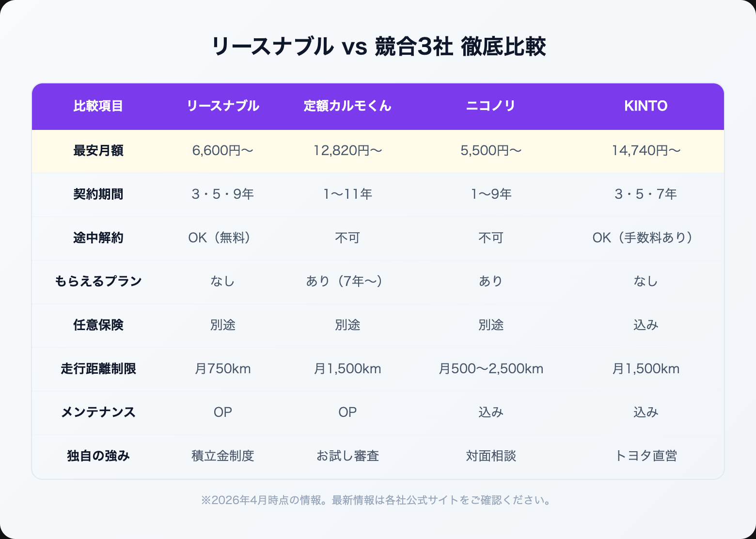Click the 最安月額 row label
756x539 pixels.
(x=98, y=151)
